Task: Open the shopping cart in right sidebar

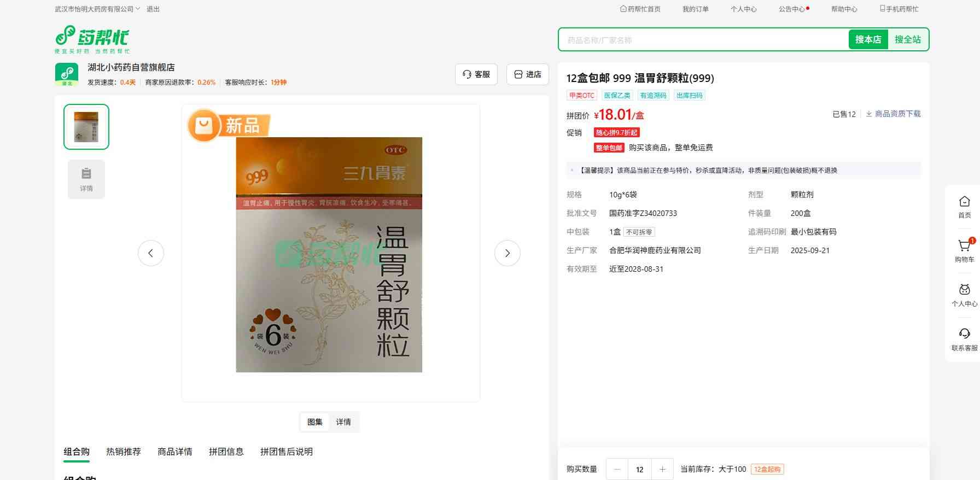Action: pos(964,250)
